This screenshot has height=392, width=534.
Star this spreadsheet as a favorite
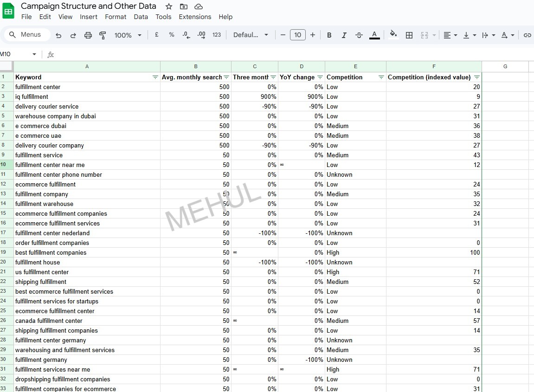[167, 6]
